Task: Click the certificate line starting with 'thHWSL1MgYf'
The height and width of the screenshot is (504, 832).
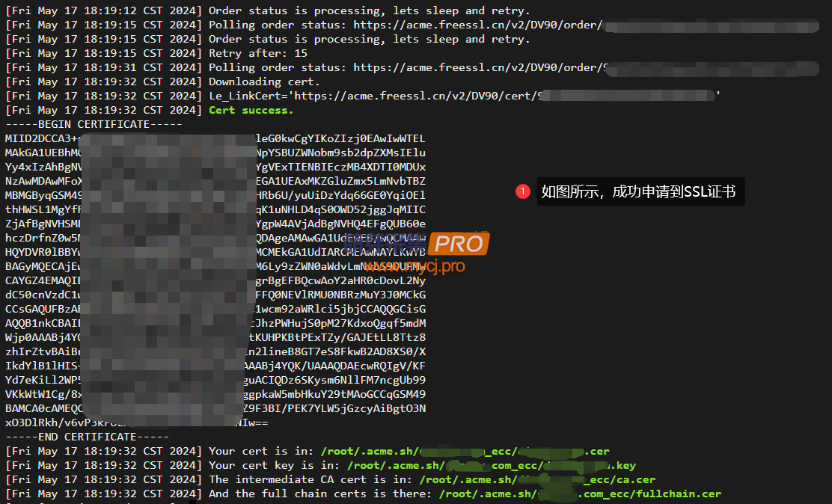Action: [x=215, y=209]
